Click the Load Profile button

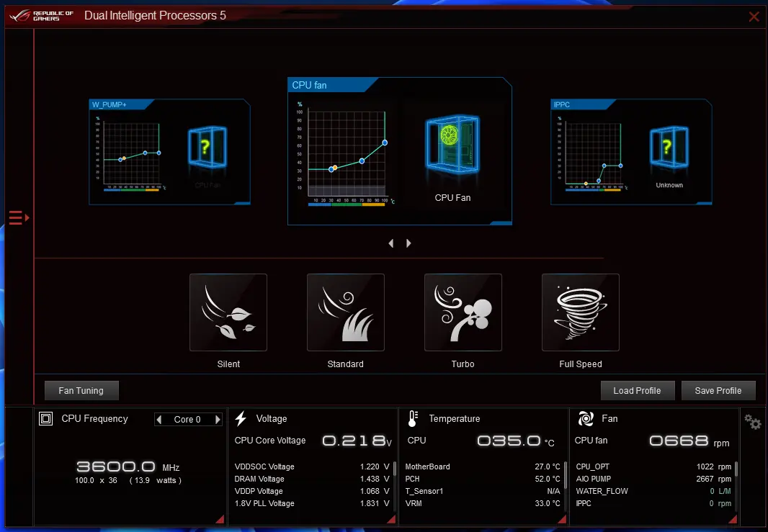tap(637, 391)
